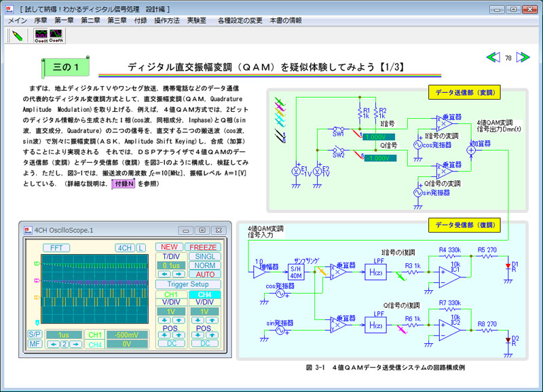Pick the black probes numbered 1 and 5
Viewport: 543px width, 392px height.
280,136
